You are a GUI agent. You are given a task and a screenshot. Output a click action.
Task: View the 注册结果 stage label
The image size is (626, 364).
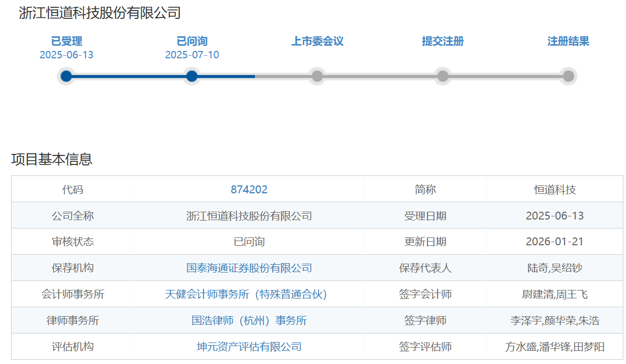pyautogui.click(x=568, y=41)
